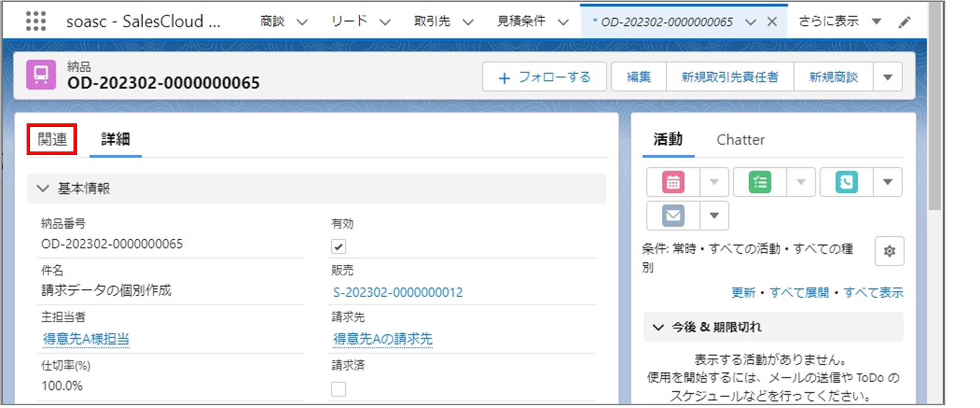This screenshot has width=980, height=408.
Task: Open the 取引先 nav dropdown arrow
Action: [x=468, y=22]
